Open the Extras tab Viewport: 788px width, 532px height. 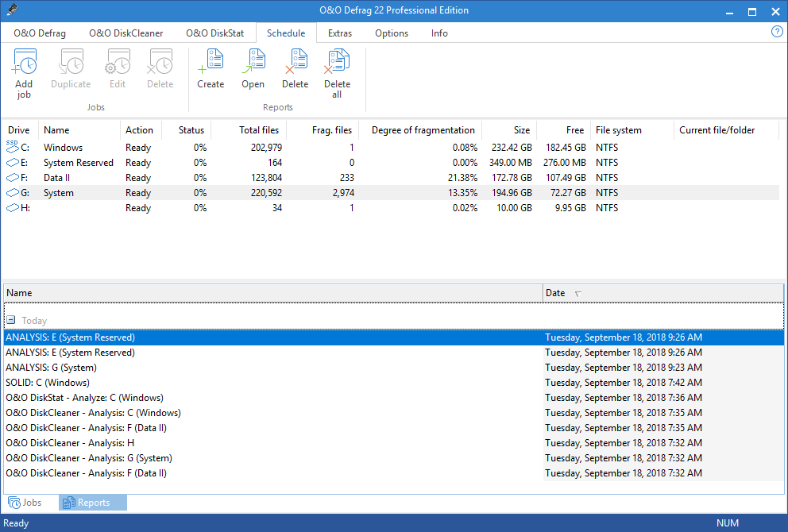pos(340,33)
